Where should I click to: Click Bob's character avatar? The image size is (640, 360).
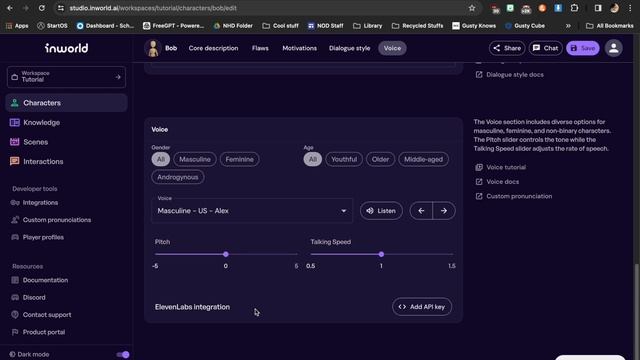[153, 48]
